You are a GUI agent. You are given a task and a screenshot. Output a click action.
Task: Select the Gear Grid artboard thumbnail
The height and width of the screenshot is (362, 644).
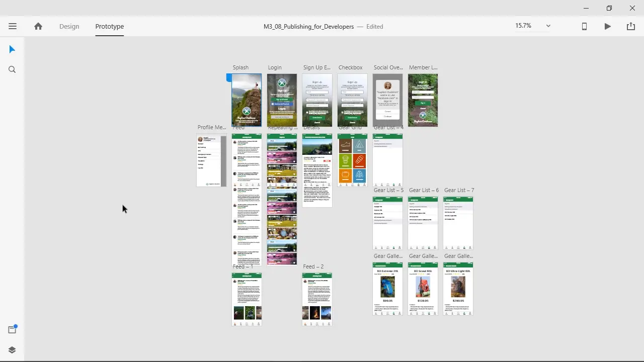(352, 160)
